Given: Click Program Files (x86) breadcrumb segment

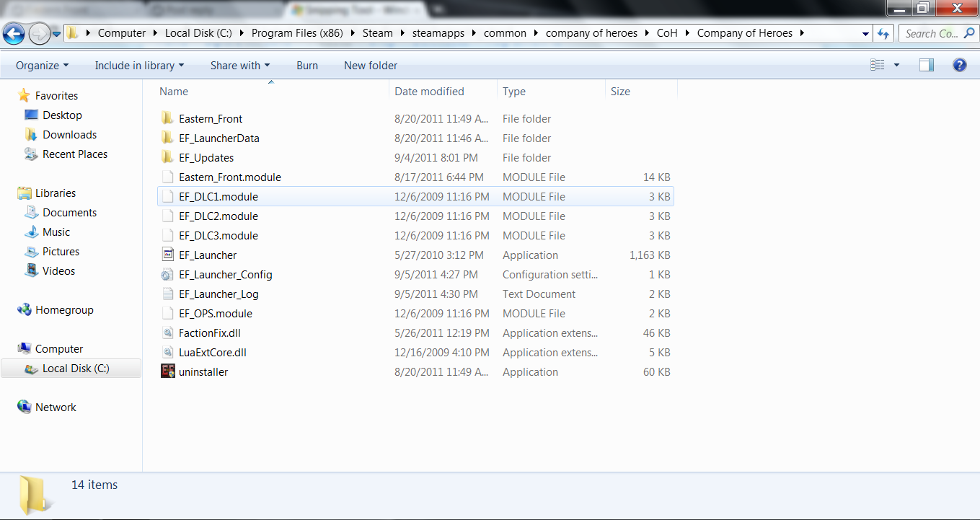Looking at the screenshot, I should [297, 33].
